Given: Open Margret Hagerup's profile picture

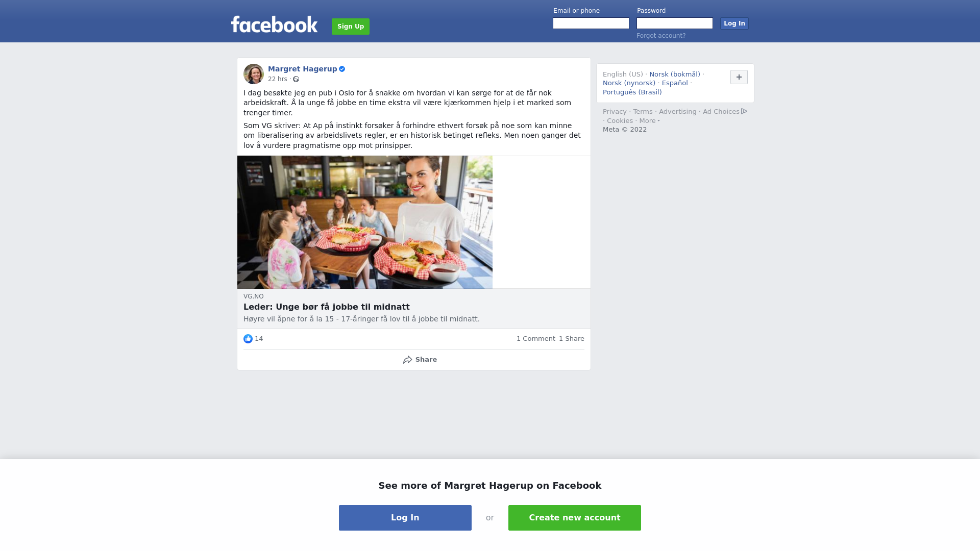Looking at the screenshot, I should tap(254, 74).
